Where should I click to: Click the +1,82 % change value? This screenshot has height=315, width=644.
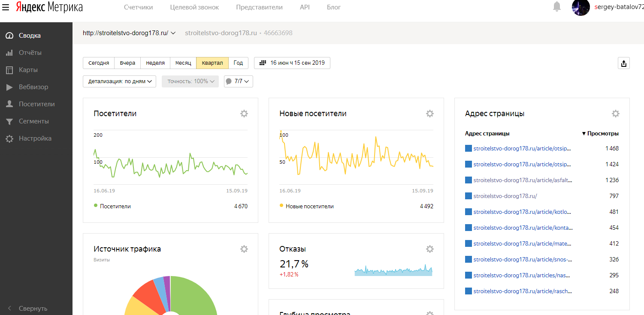[289, 274]
